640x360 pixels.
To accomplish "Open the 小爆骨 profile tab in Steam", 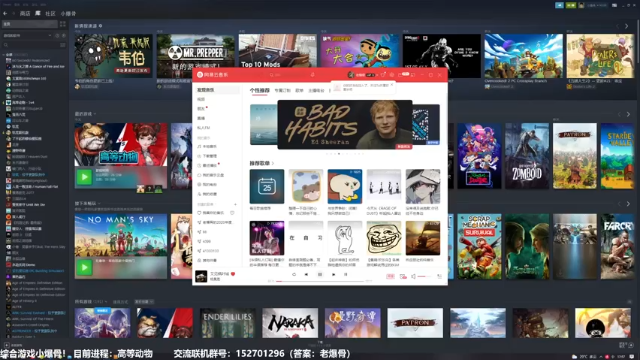I will [68, 13].
